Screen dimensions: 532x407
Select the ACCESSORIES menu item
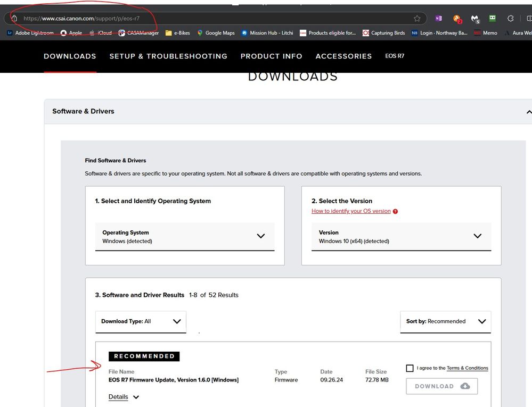pyautogui.click(x=343, y=56)
